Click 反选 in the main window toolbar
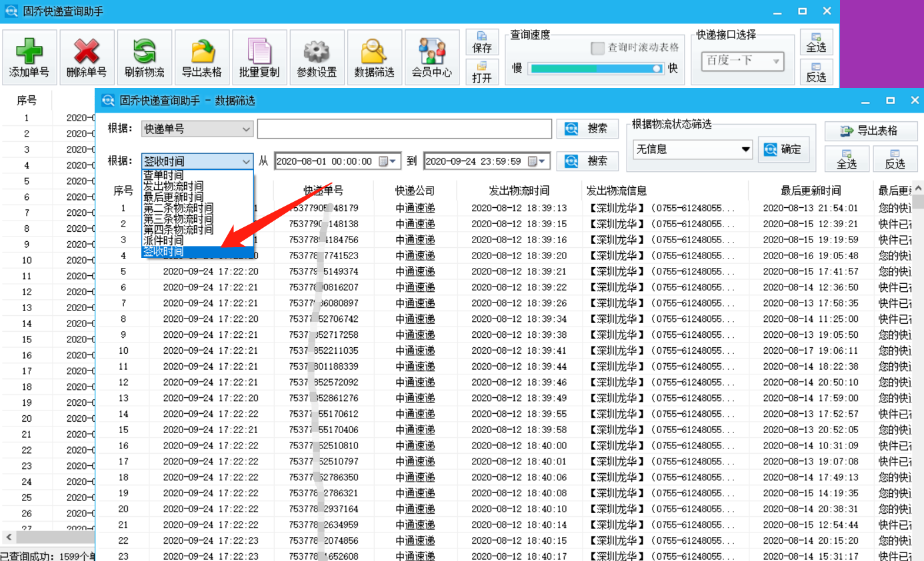The image size is (924, 561). click(x=816, y=72)
